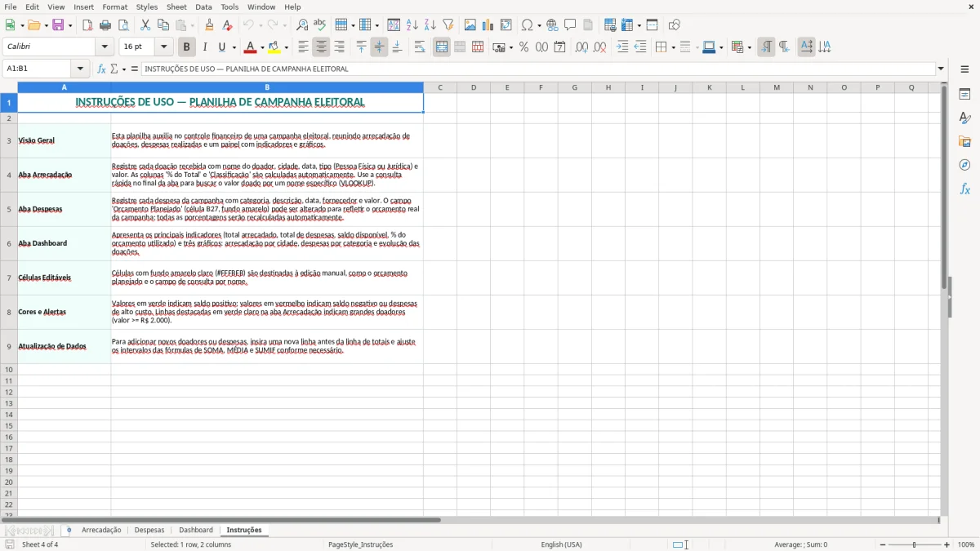Screen dimensions: 980x551
Task: Open the Sheet menu
Action: click(176, 7)
